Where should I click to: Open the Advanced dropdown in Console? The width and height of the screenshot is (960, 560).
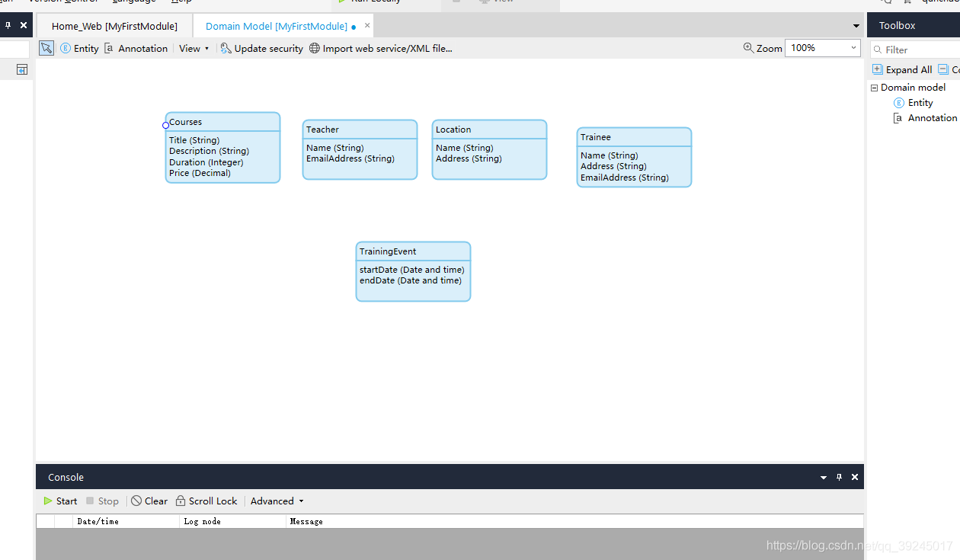pos(277,501)
